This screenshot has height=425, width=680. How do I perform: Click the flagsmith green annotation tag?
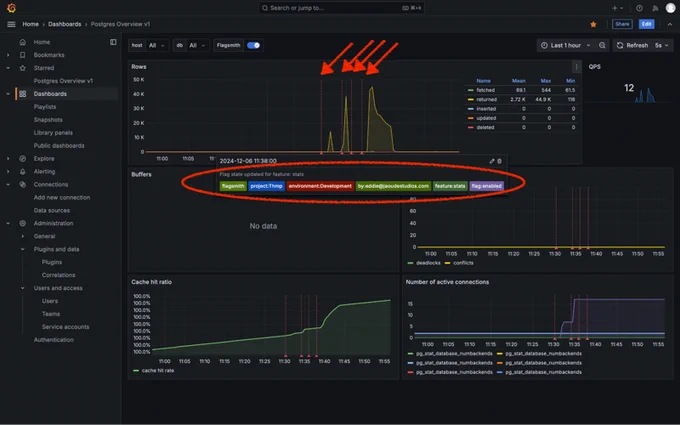tap(233, 186)
